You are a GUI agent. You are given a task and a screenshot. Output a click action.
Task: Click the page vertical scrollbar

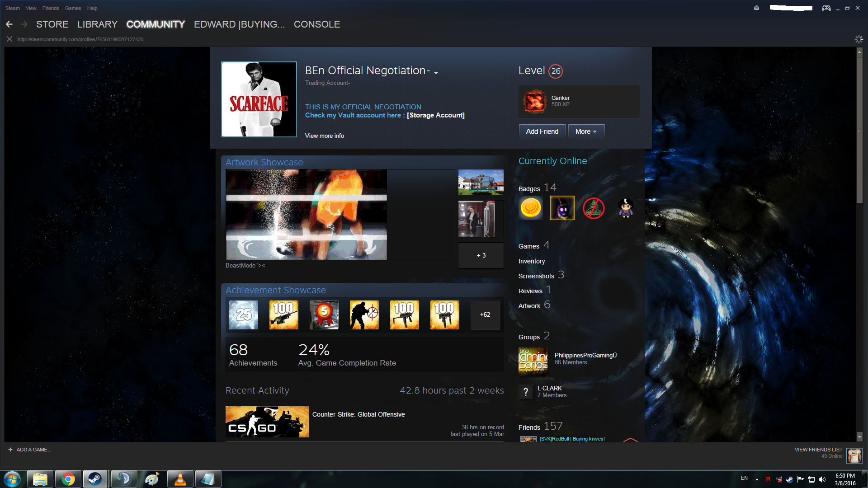[x=859, y=131]
